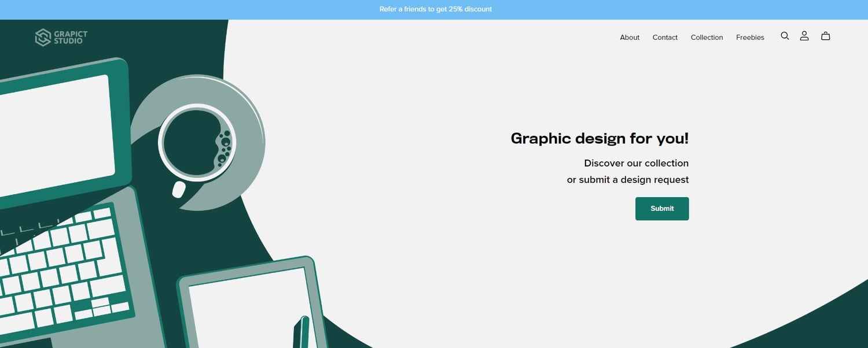868x348 pixels.
Task: Open the About page
Action: coord(630,37)
